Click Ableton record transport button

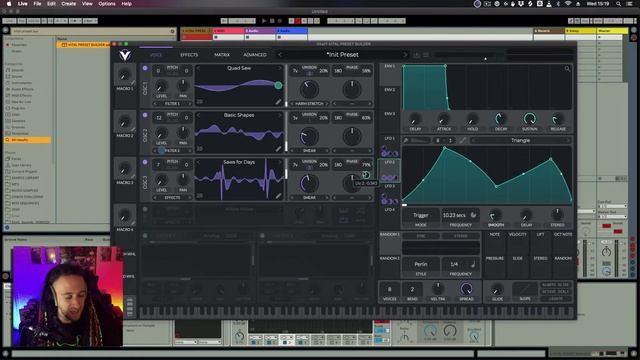coord(280,21)
